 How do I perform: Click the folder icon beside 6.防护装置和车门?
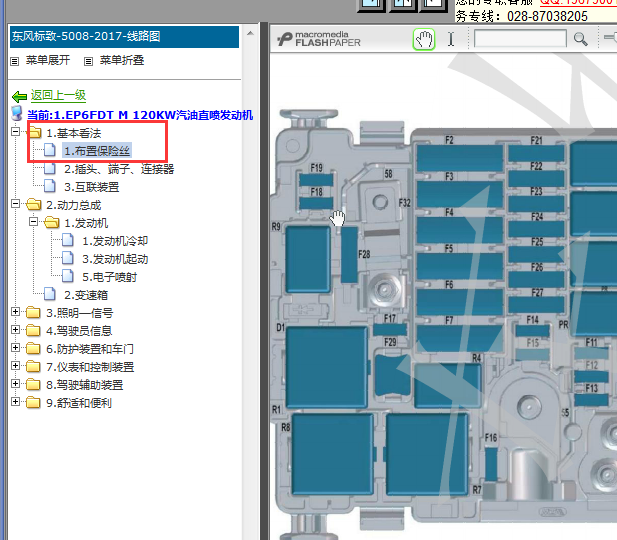pos(33,349)
